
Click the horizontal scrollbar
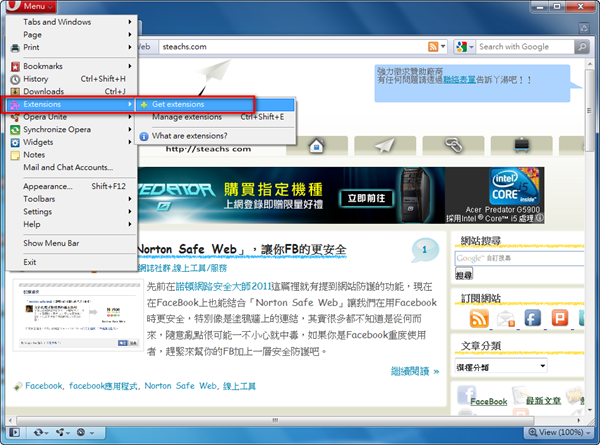(275, 420)
